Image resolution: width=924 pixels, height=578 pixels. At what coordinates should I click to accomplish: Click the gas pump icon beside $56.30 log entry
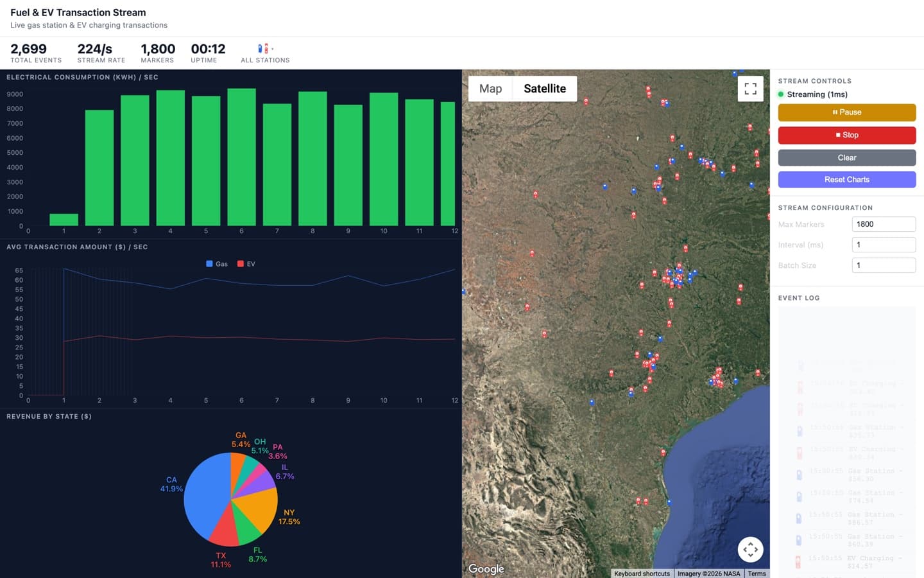coord(800,475)
